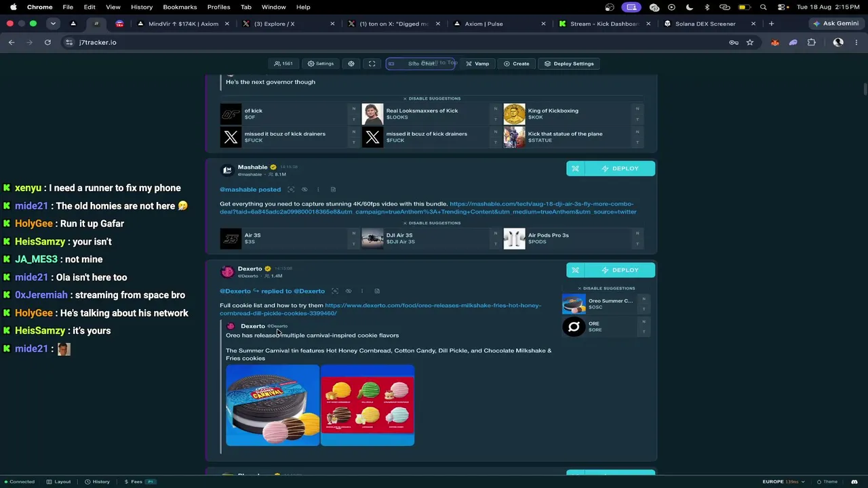Click the Mashable profile avatar
The width and height of the screenshot is (868, 488).
tap(227, 170)
